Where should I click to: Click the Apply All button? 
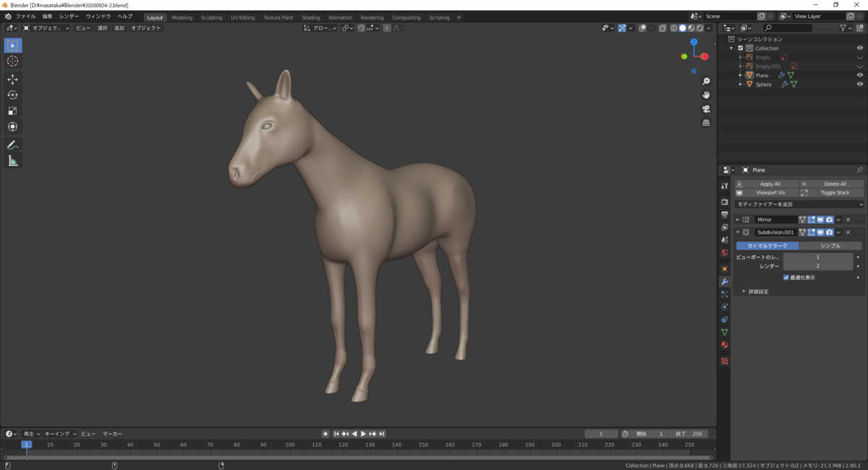[766, 184]
